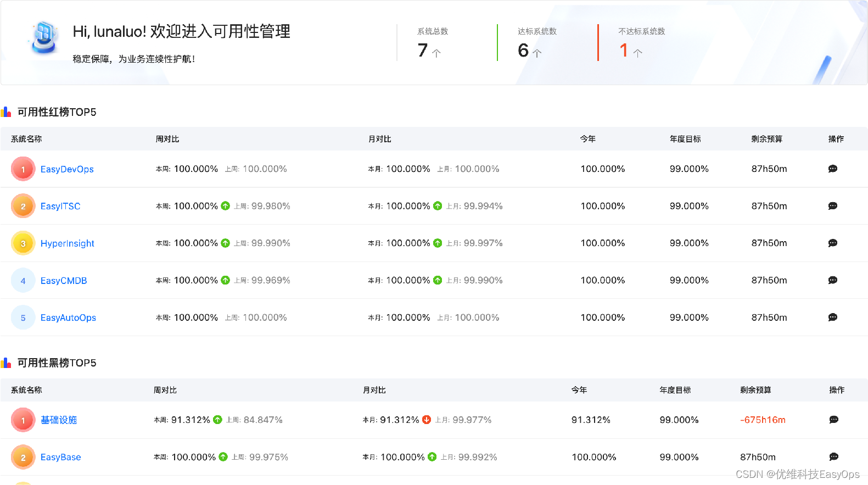Image resolution: width=868 pixels, height=485 pixels.
Task: Open comment icon for HyperInsight row
Action: [x=832, y=243]
